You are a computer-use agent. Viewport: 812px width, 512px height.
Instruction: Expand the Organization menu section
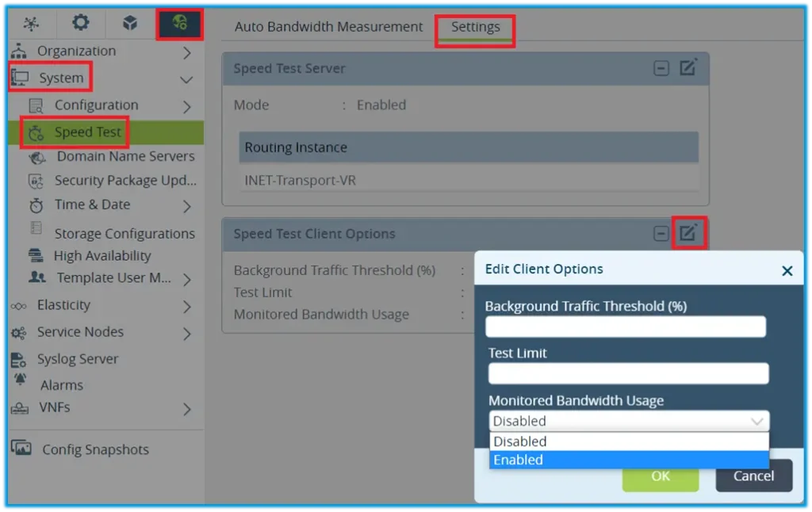187,52
